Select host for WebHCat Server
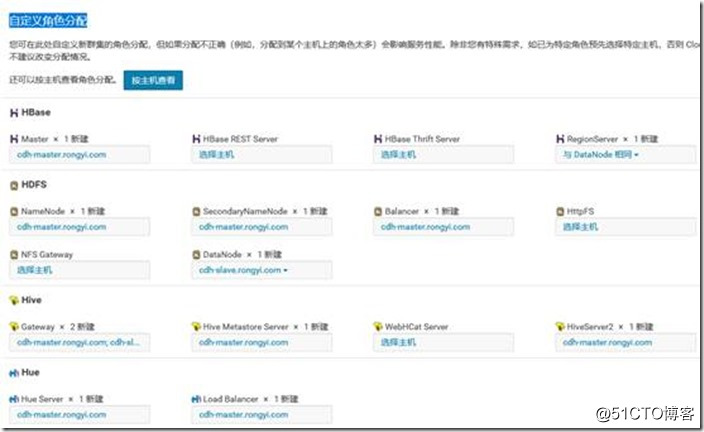Screen dimensions: 704x432 click(x=444, y=342)
